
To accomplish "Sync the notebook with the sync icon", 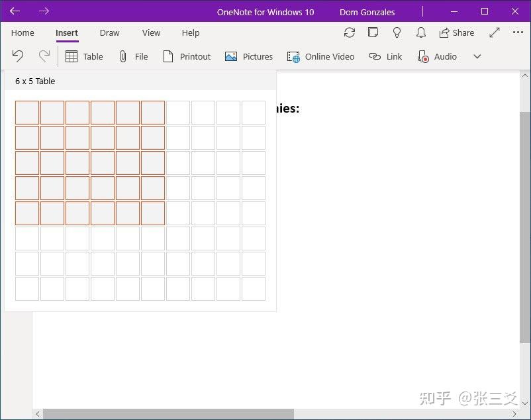I will (x=350, y=32).
